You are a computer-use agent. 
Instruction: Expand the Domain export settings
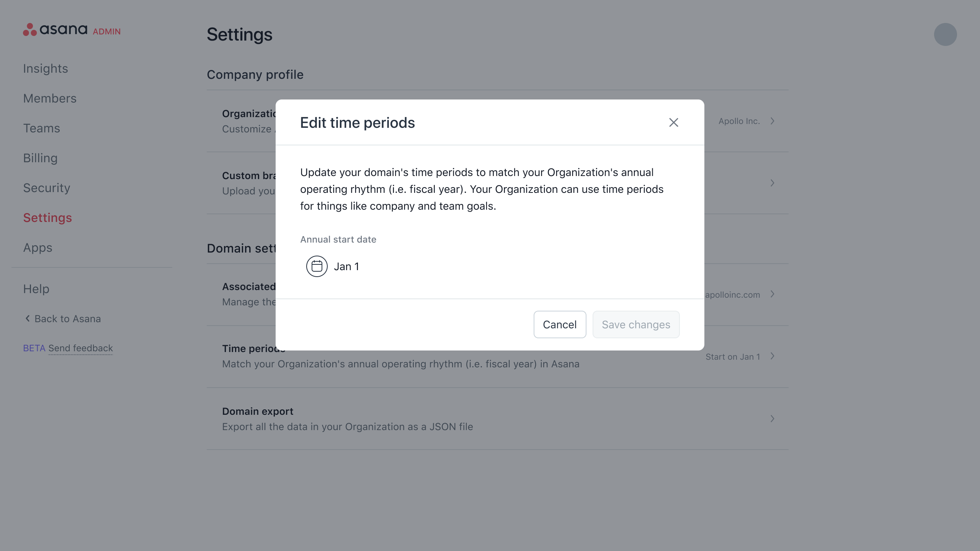[772, 419]
